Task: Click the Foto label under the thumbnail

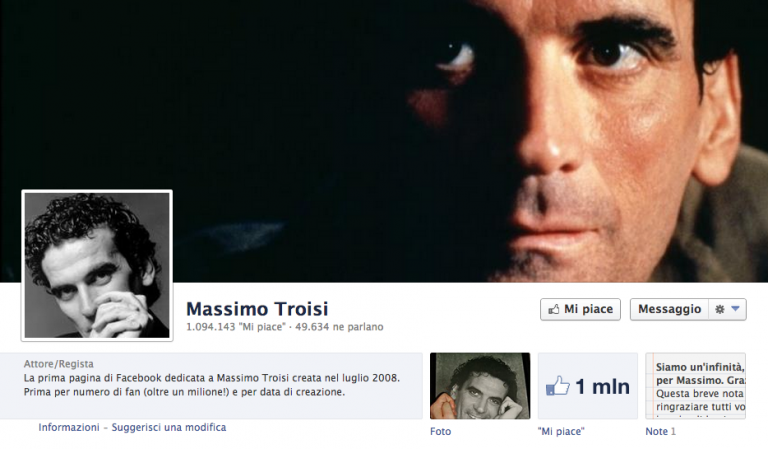Action: [440, 431]
